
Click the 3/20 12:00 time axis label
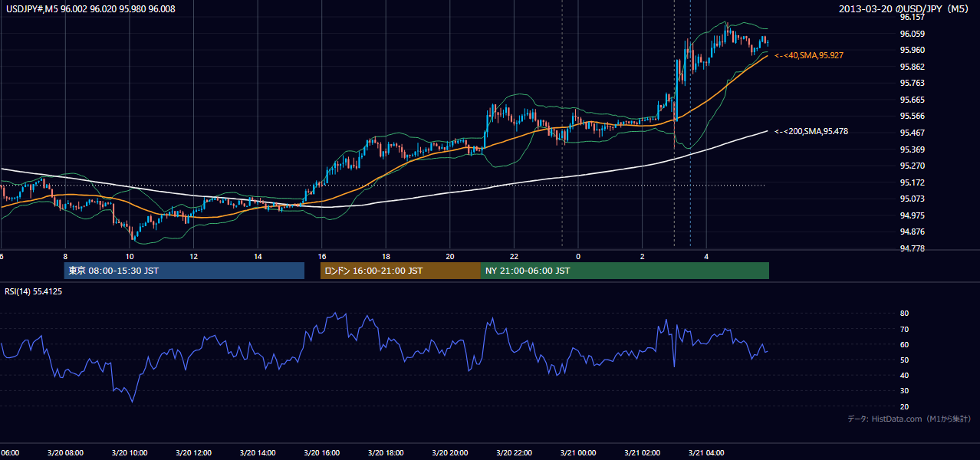click(x=193, y=452)
